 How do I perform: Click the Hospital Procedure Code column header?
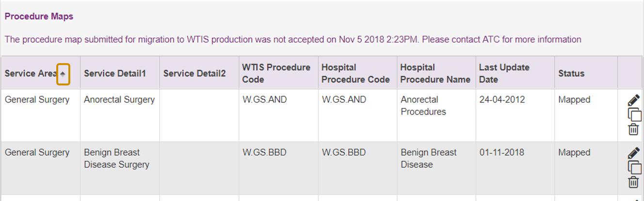click(355, 73)
